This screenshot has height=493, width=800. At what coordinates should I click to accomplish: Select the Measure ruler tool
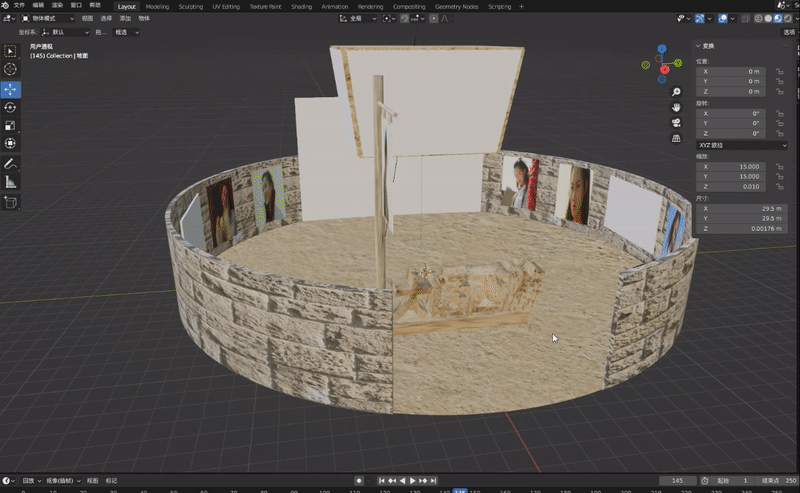[x=10, y=182]
